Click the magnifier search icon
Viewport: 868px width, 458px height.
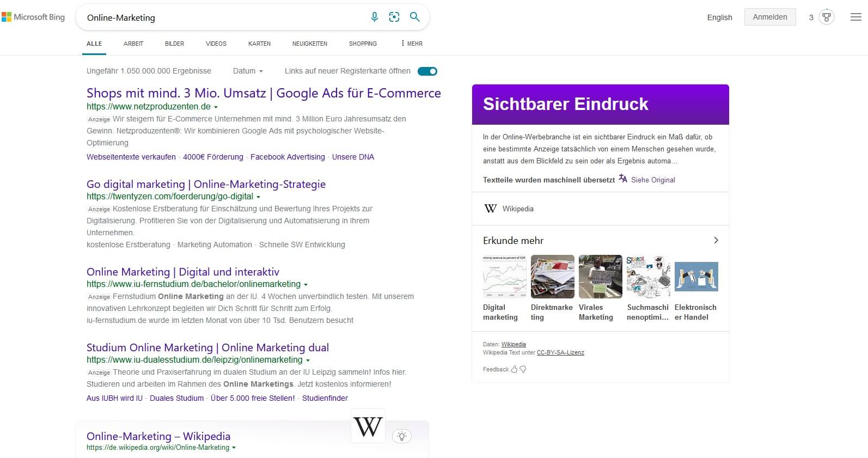(x=414, y=17)
